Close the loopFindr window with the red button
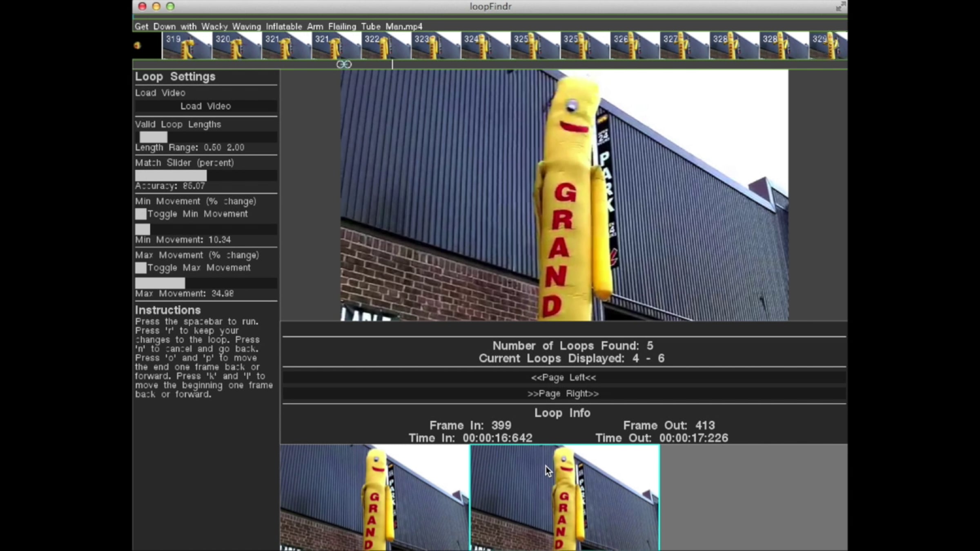This screenshot has width=980, height=551. [x=142, y=7]
